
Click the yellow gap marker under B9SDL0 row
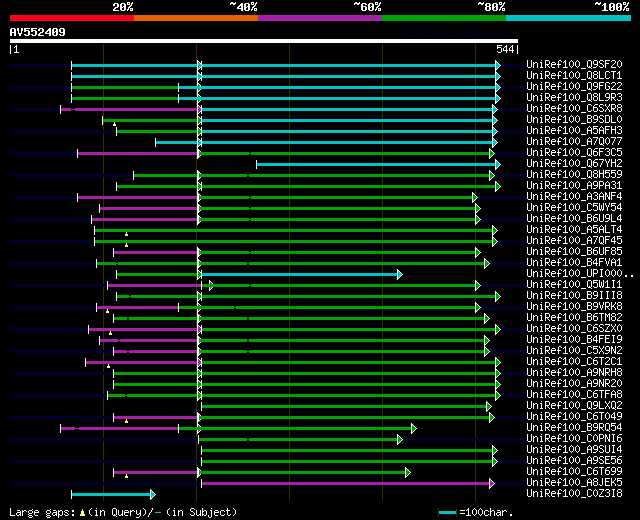coord(115,124)
